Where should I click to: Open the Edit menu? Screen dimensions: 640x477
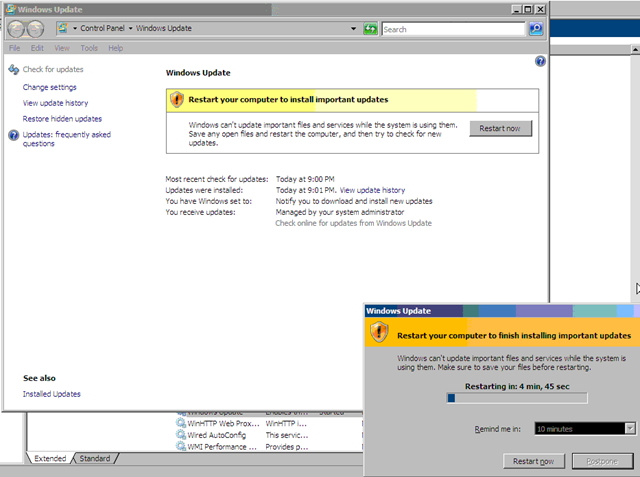(37, 48)
